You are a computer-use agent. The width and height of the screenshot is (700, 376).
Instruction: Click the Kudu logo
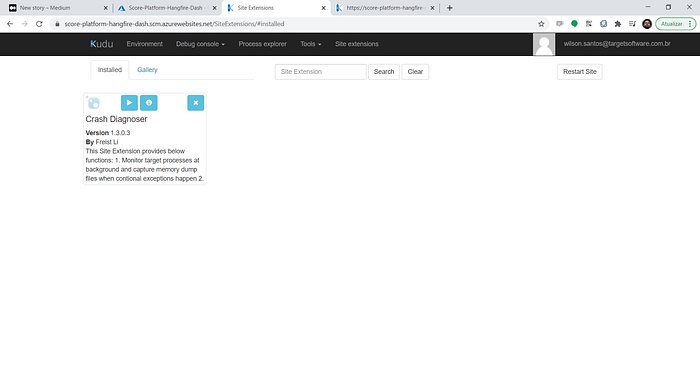(x=102, y=44)
